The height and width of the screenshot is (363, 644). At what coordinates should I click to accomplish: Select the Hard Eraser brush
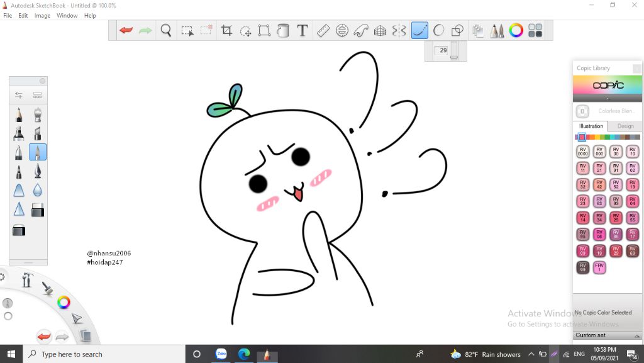pos(38,210)
